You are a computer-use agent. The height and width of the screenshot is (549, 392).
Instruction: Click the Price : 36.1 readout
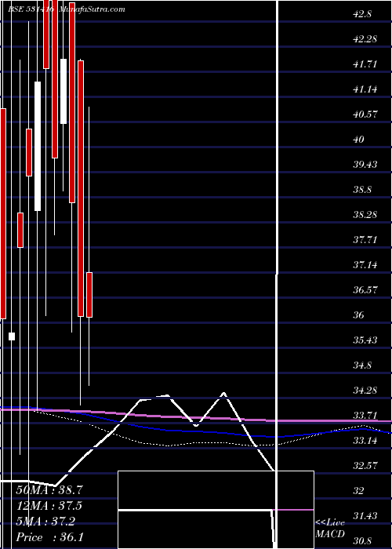coord(49,537)
